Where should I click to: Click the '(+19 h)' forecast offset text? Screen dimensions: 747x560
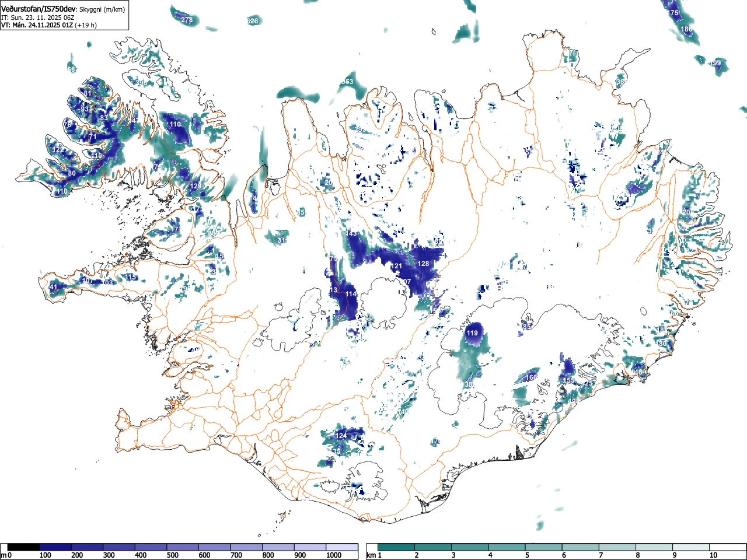(x=86, y=25)
